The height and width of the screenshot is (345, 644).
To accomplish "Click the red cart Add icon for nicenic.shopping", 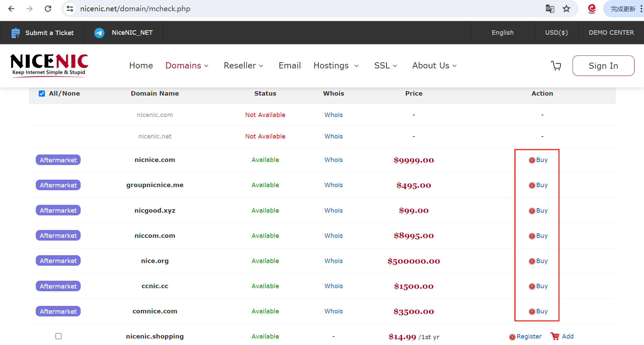I will (555, 336).
